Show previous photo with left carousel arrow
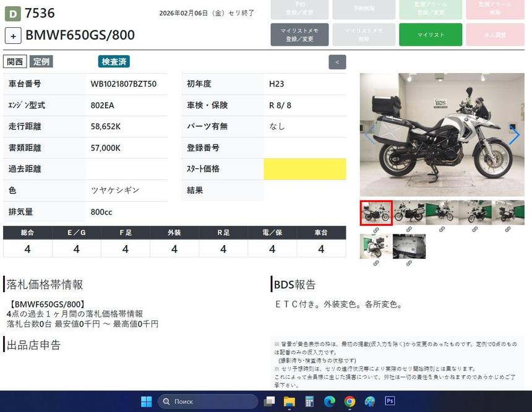This screenshot has height=412, width=532. (370, 135)
